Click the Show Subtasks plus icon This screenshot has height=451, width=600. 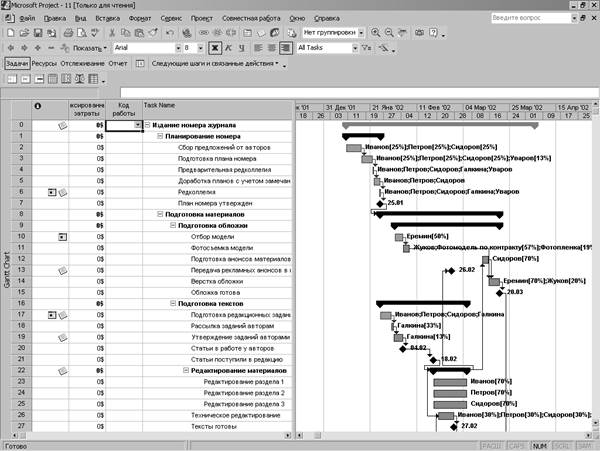click(39, 48)
